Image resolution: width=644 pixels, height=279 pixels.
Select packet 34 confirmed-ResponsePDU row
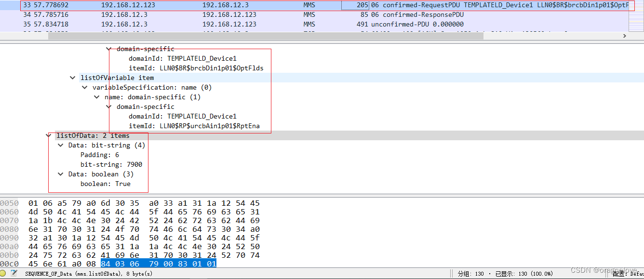coord(314,14)
